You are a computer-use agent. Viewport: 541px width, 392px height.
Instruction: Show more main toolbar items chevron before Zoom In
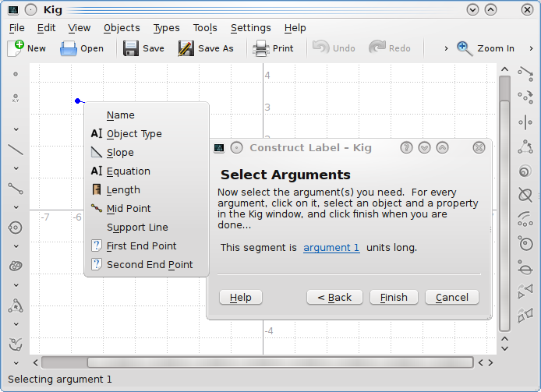pyautogui.click(x=446, y=48)
